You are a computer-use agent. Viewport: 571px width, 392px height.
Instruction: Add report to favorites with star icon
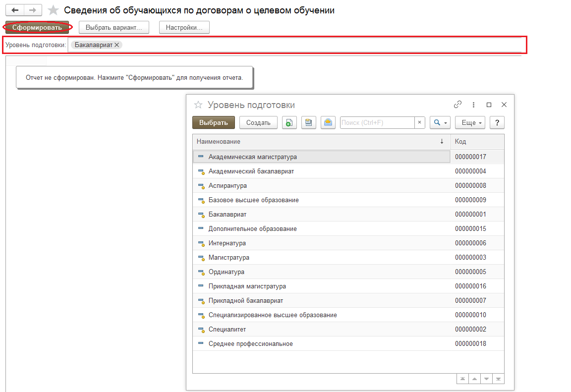pos(53,10)
